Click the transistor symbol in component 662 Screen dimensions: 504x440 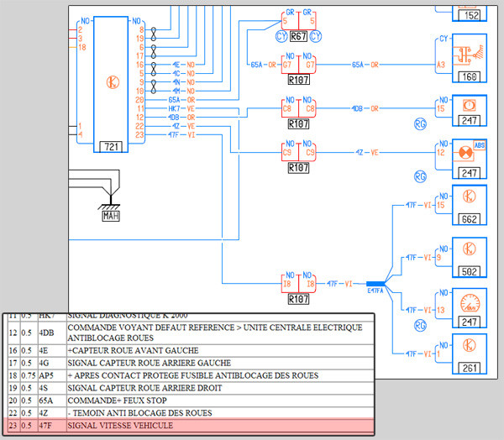coord(469,196)
